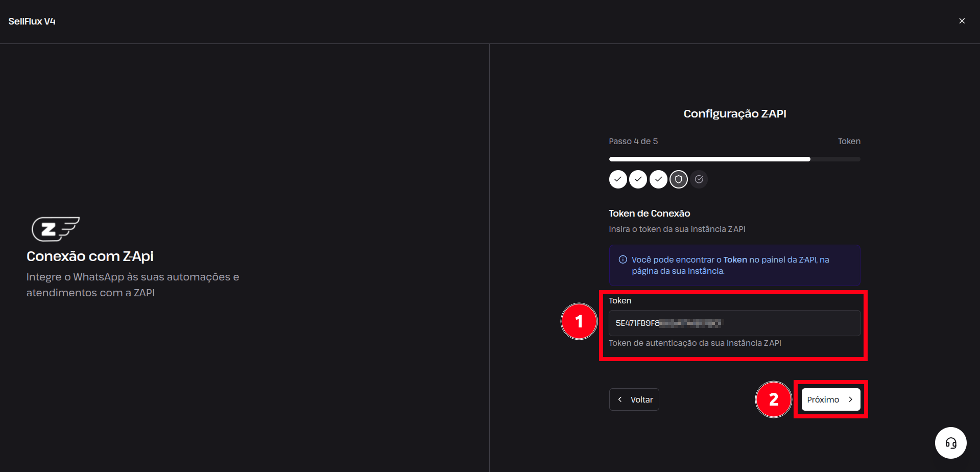This screenshot has height=472, width=980.
Task: Select the first completed step checkmark
Action: point(618,179)
